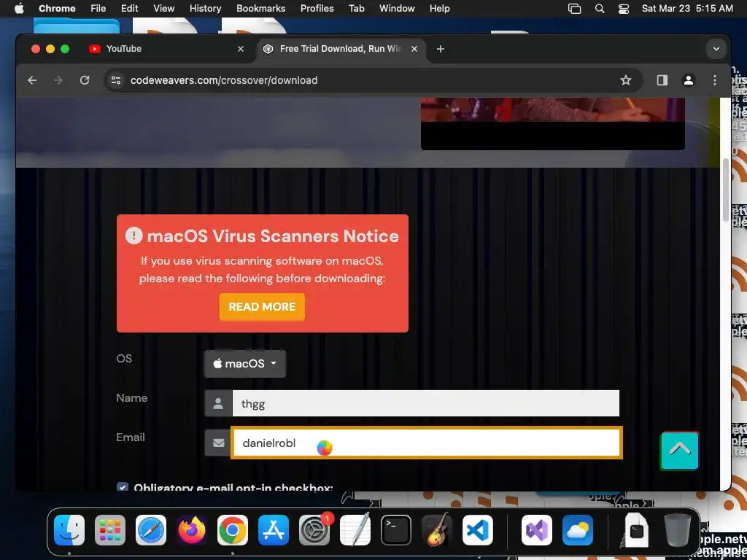Open site information icon in address bar
Screen dimensions: 747x560
pyautogui.click(x=116, y=80)
